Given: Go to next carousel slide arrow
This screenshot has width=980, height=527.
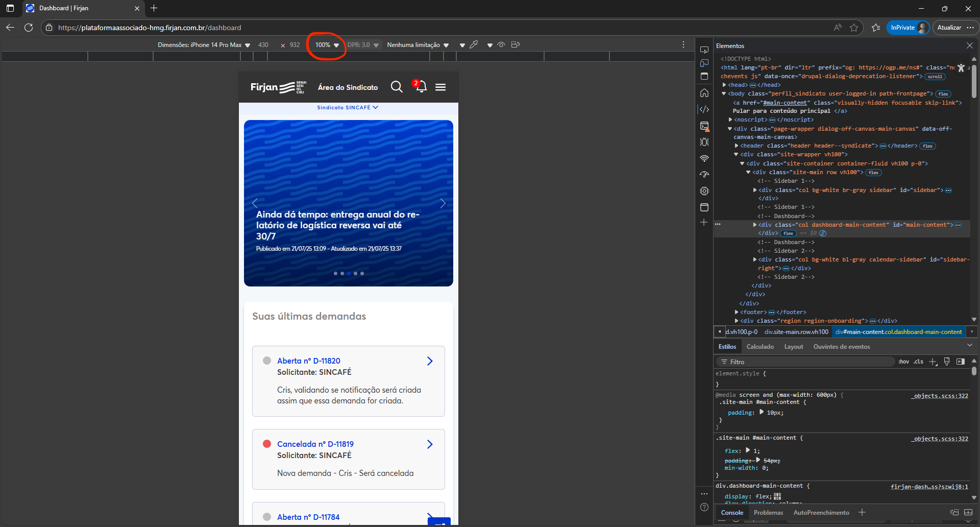Looking at the screenshot, I should click(443, 203).
